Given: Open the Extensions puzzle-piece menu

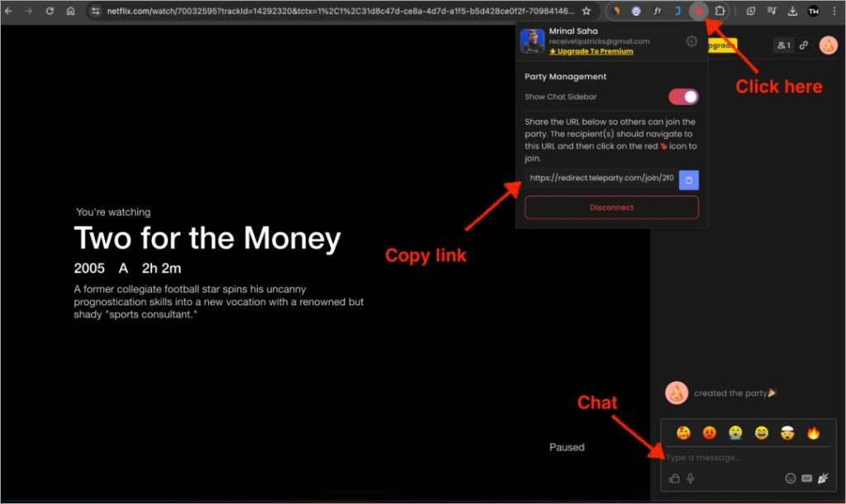Looking at the screenshot, I should (720, 11).
